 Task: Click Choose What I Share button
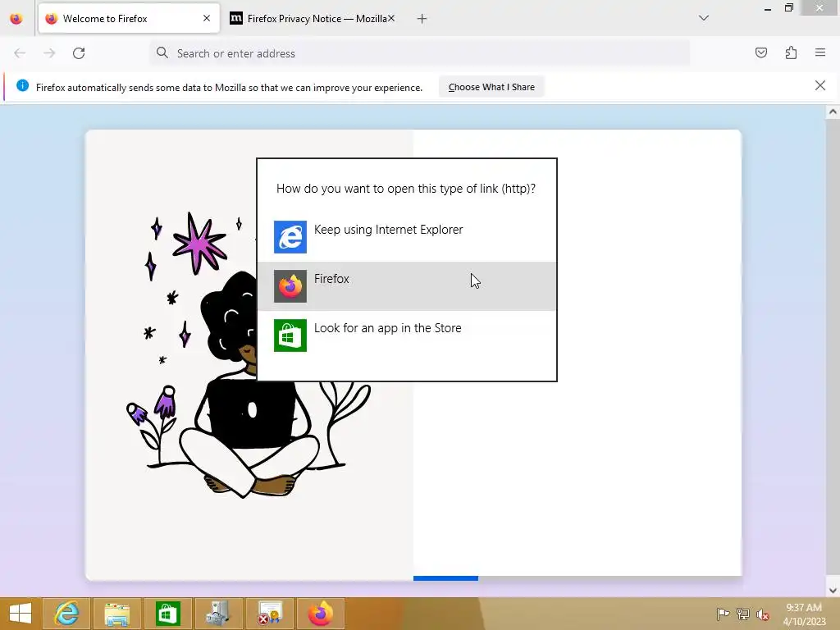(x=491, y=87)
